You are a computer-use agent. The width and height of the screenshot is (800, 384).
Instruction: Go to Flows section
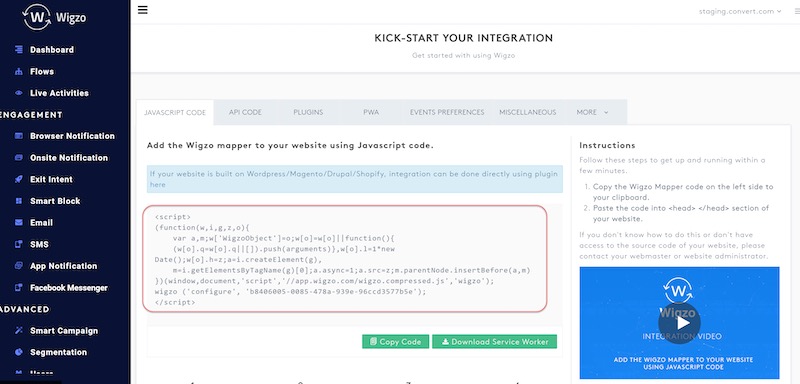coord(42,71)
